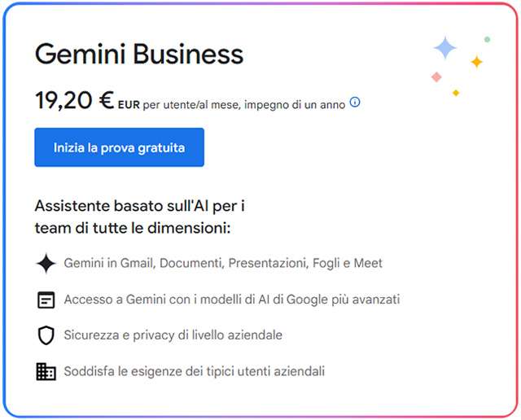
Task: Click the Assistente basato sull'AI subheading
Action: point(140,217)
